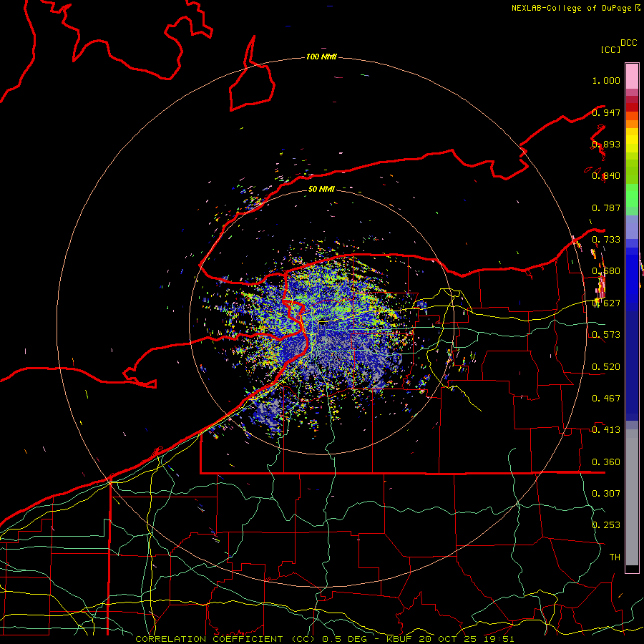Image resolution: width=644 pixels, height=644 pixels.
Task: Click the 0.467 legend value
Action: point(606,399)
